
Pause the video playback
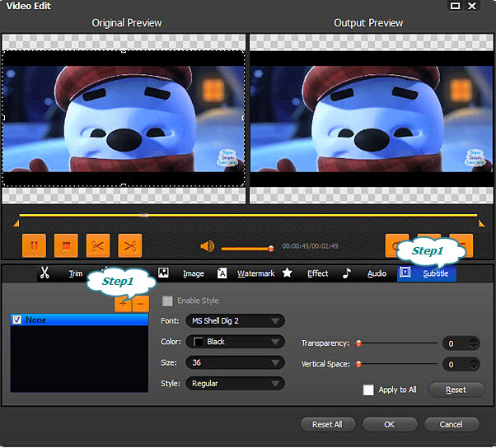(34, 245)
